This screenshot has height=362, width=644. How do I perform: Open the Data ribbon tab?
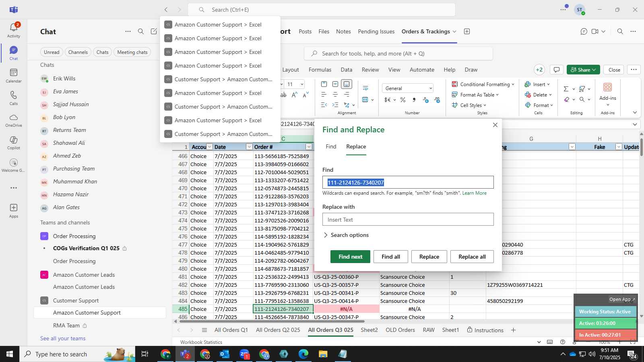[x=346, y=70]
